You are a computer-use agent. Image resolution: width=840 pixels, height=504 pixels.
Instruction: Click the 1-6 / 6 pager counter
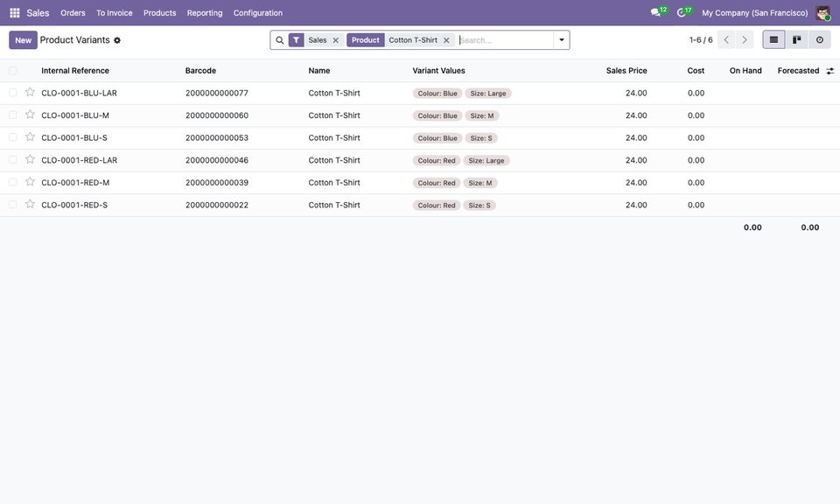click(x=701, y=40)
